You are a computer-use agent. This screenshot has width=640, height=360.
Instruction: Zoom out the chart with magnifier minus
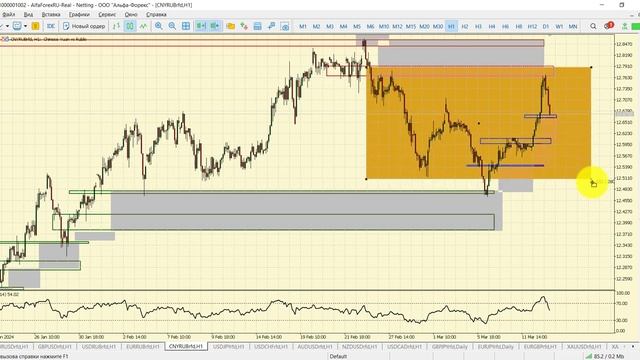click(172, 26)
